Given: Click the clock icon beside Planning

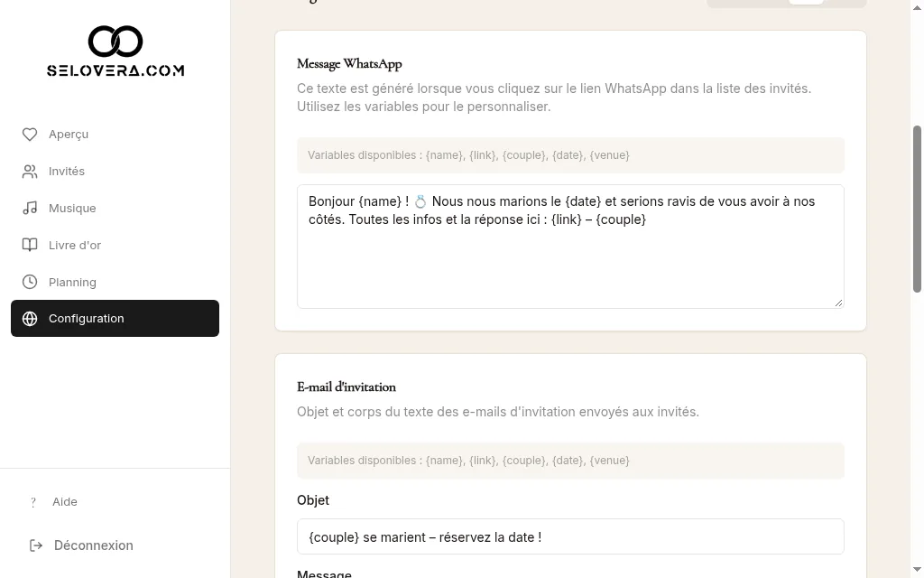Looking at the screenshot, I should click(30, 282).
